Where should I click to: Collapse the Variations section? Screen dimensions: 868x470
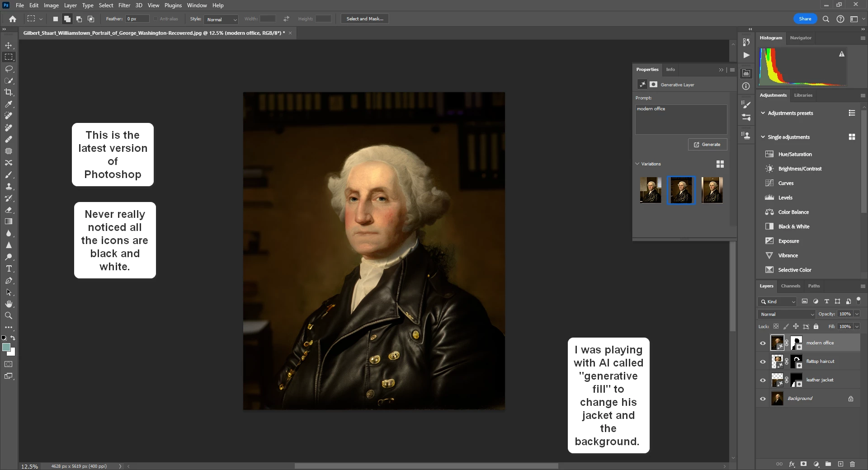637,164
